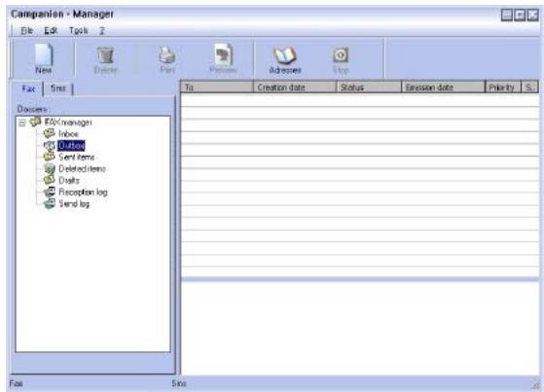Click the New fax toolbar icon

tap(44, 54)
